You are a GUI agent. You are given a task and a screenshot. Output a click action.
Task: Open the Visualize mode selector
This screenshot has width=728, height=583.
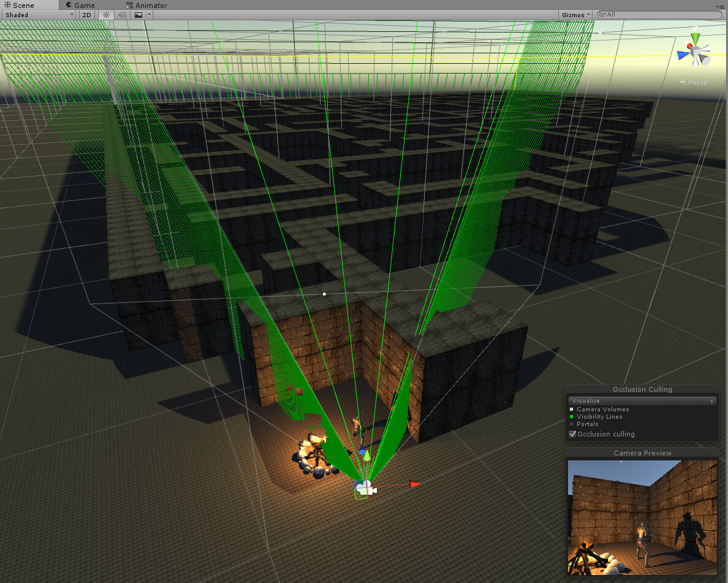[x=642, y=400]
